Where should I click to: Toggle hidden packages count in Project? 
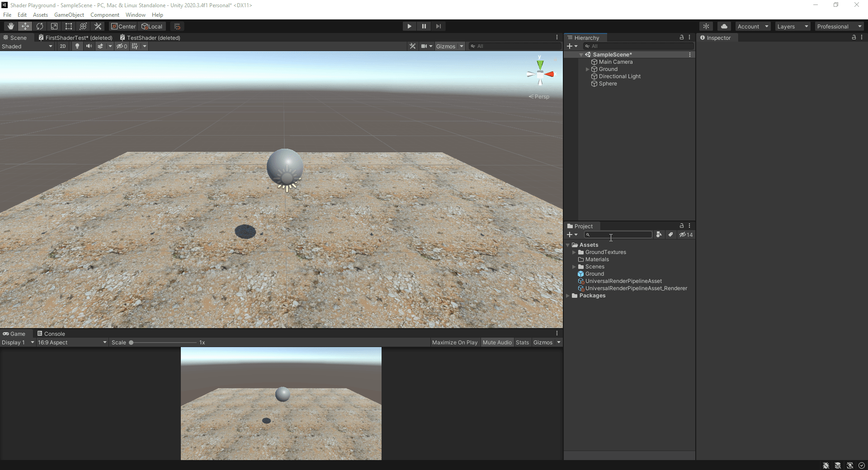[x=686, y=235]
